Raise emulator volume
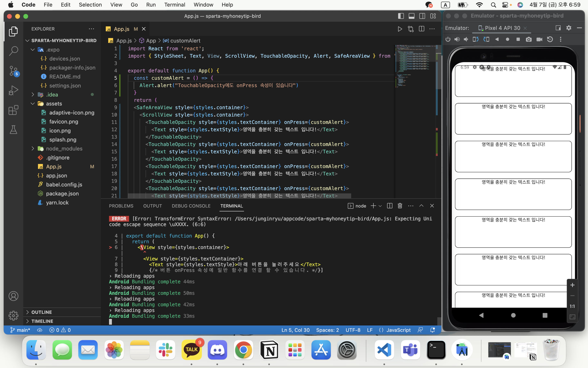 tap(457, 39)
